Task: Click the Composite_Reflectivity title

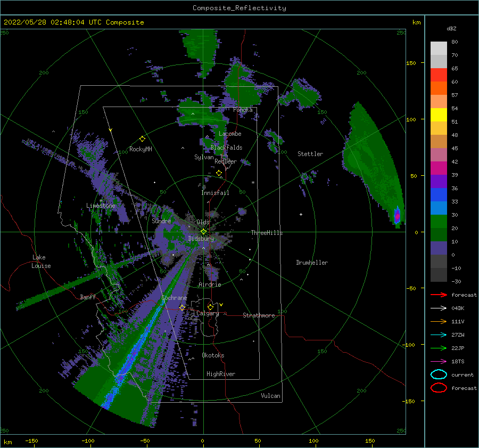Action: 240,8
